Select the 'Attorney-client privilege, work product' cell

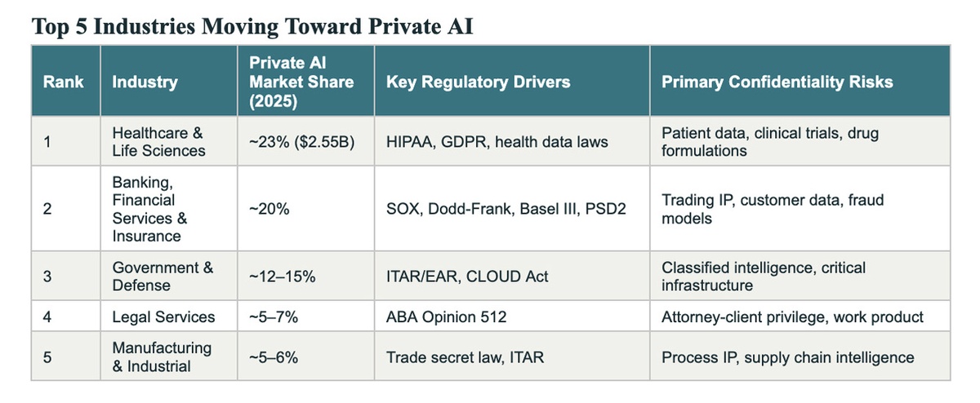(x=792, y=317)
